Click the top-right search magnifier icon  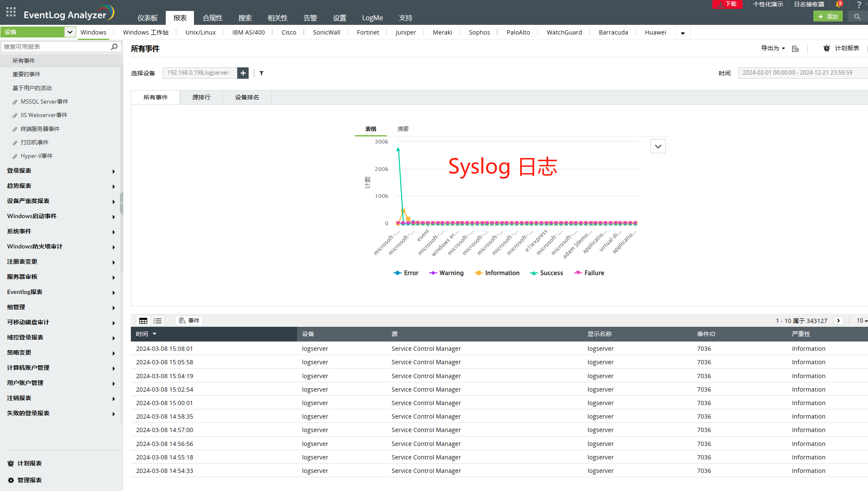click(857, 17)
